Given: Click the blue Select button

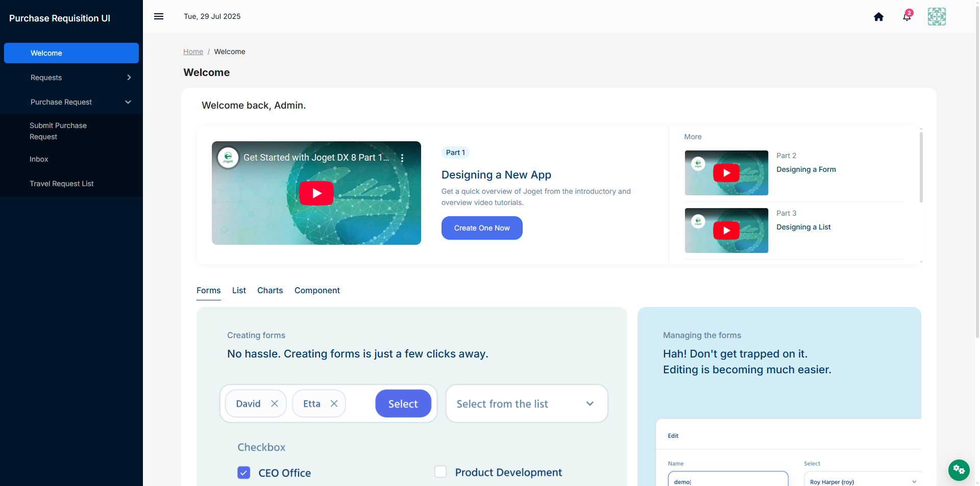Looking at the screenshot, I should pyautogui.click(x=403, y=403).
